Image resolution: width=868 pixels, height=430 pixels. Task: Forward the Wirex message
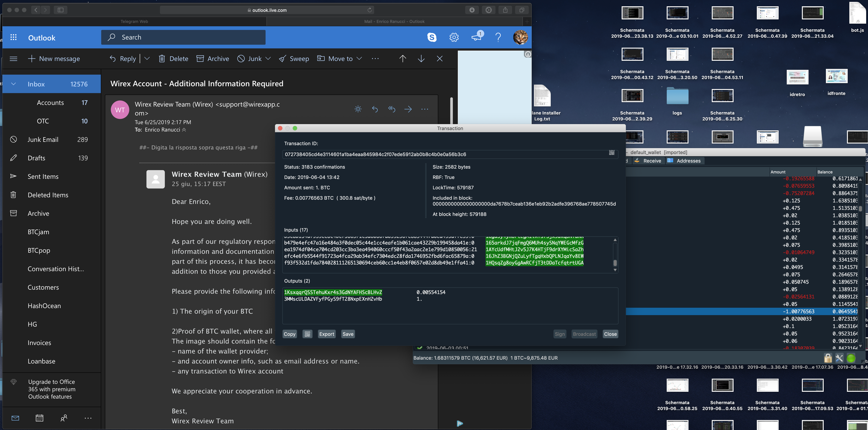408,109
